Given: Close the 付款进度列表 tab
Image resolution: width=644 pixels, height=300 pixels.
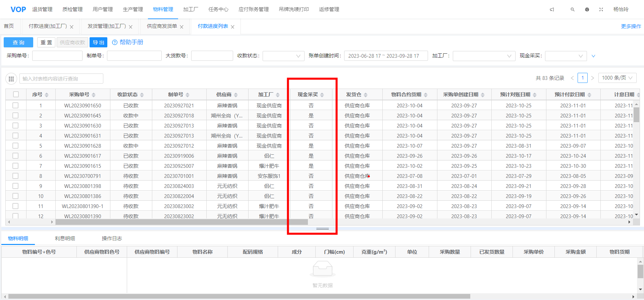Looking at the screenshot, I should click(x=233, y=27).
